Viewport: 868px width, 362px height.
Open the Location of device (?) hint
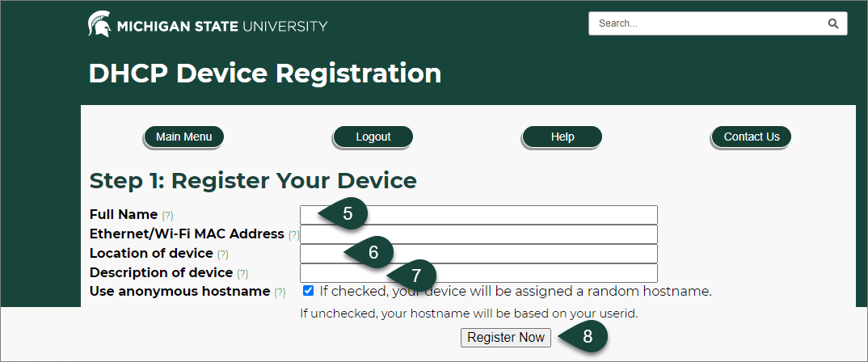pos(222,255)
